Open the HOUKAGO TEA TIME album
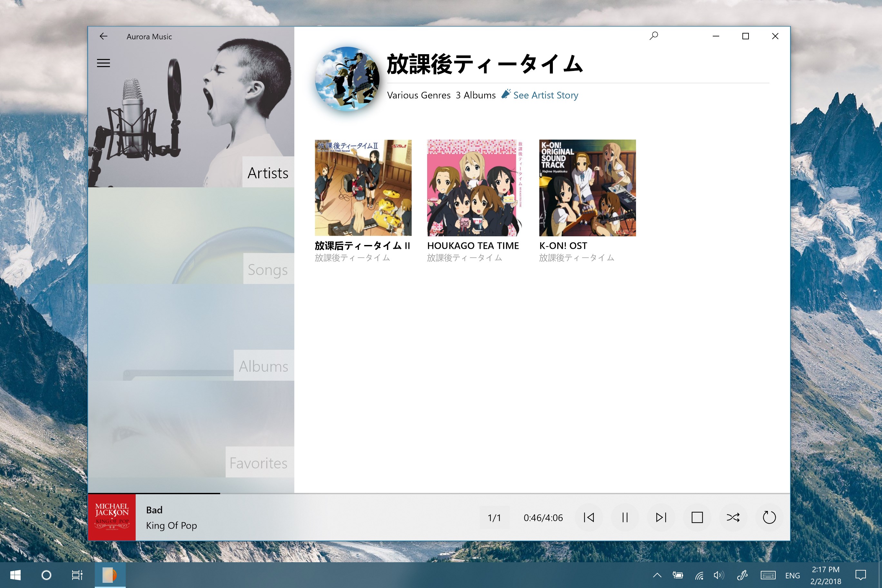The width and height of the screenshot is (882, 588). click(x=475, y=188)
